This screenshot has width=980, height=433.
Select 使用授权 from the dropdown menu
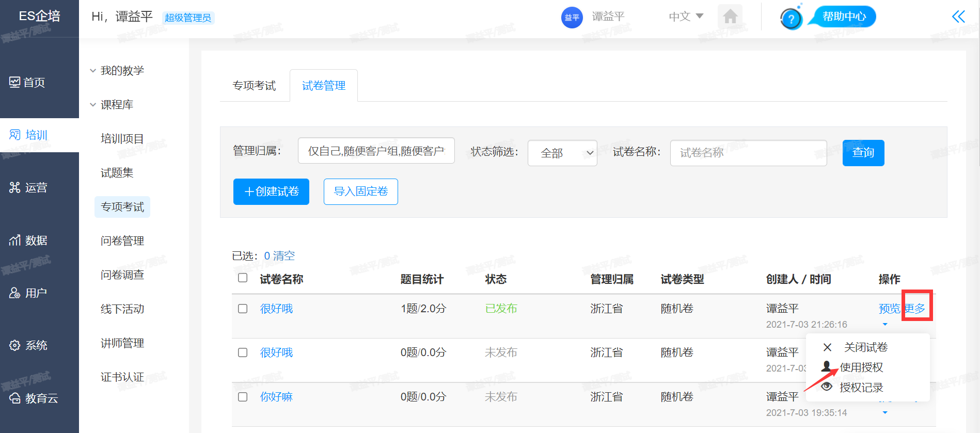coord(861,367)
